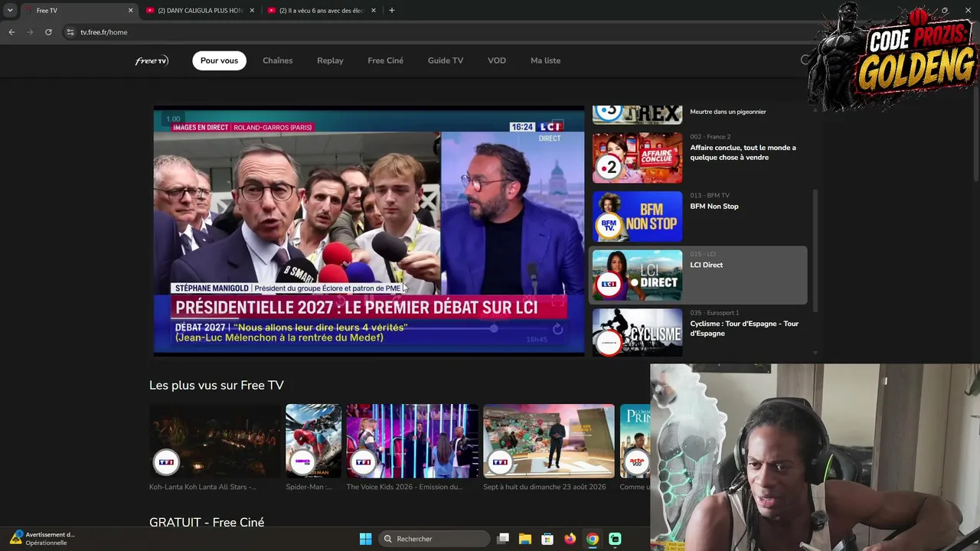Open the Guide TV page

pos(446,60)
